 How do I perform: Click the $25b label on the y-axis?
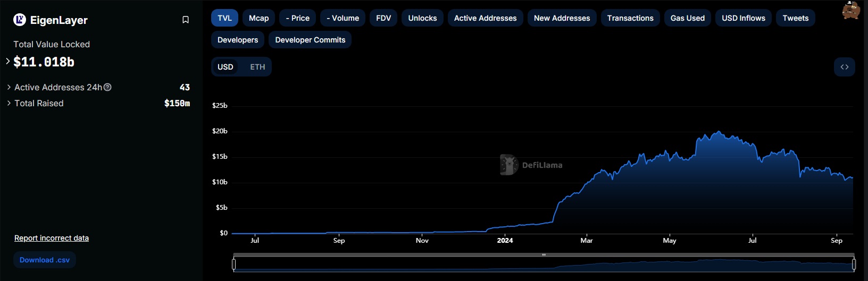pos(220,106)
